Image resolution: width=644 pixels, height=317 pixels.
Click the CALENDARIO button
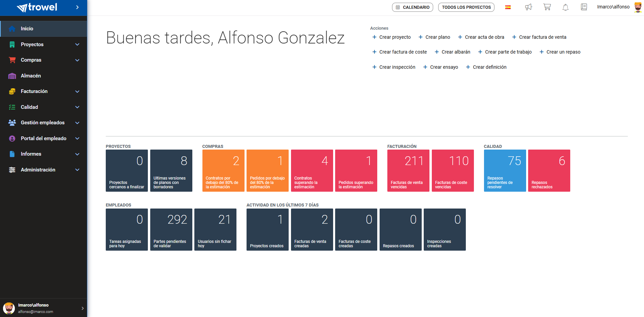coord(412,7)
